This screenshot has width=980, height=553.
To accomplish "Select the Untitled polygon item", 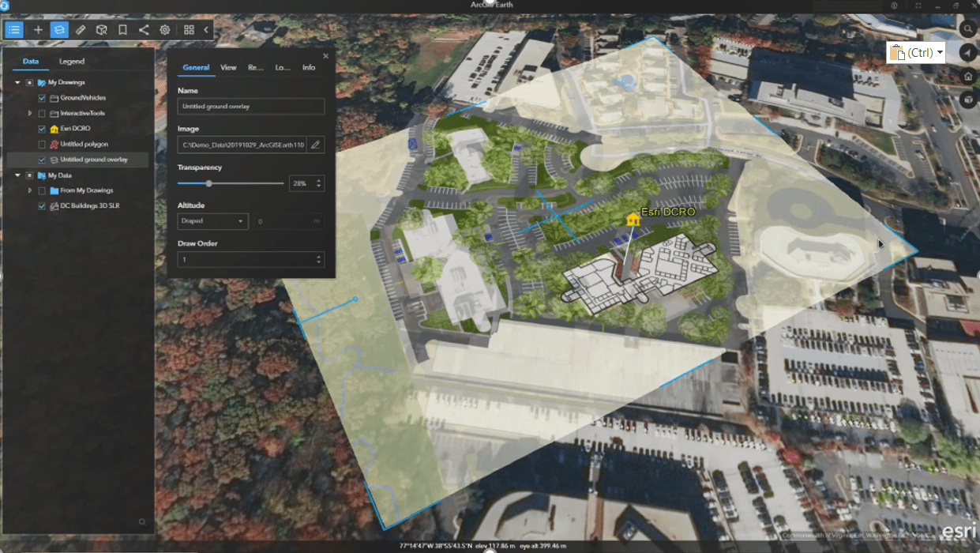I will pos(84,144).
